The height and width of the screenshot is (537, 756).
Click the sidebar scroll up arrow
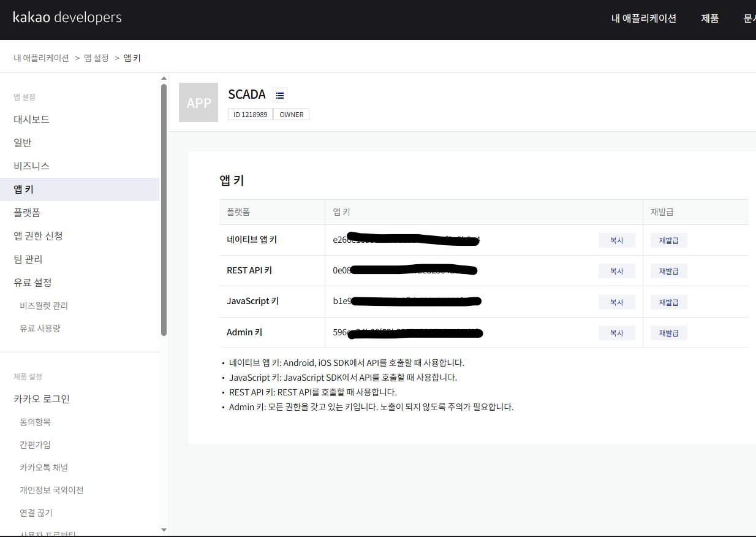pos(164,78)
